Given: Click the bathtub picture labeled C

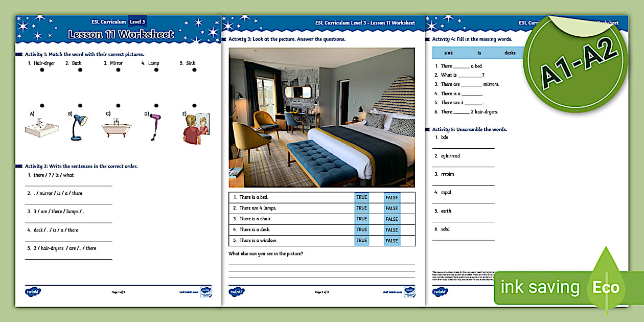Looking at the screenshot, I should [x=117, y=128].
